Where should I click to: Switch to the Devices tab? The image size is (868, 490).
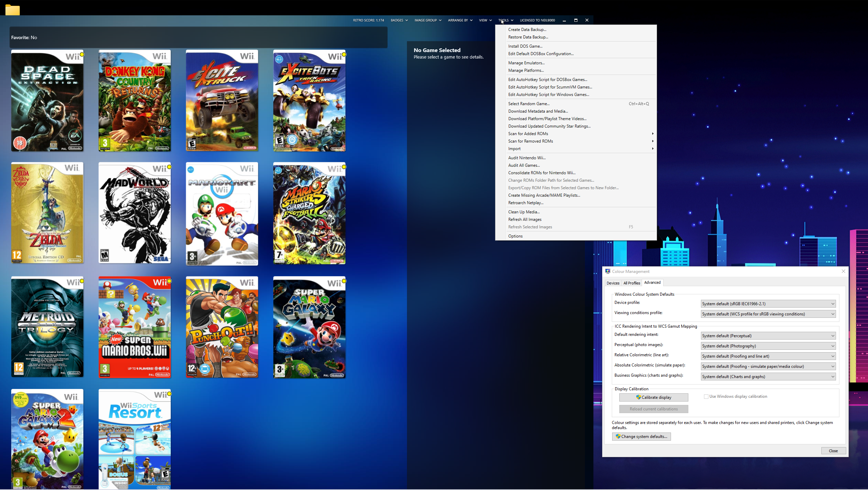click(x=613, y=283)
